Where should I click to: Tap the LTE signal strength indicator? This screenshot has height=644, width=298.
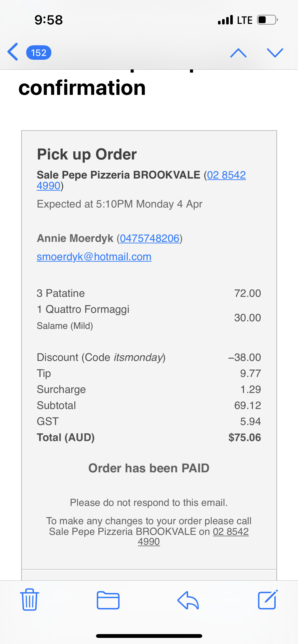226,20
